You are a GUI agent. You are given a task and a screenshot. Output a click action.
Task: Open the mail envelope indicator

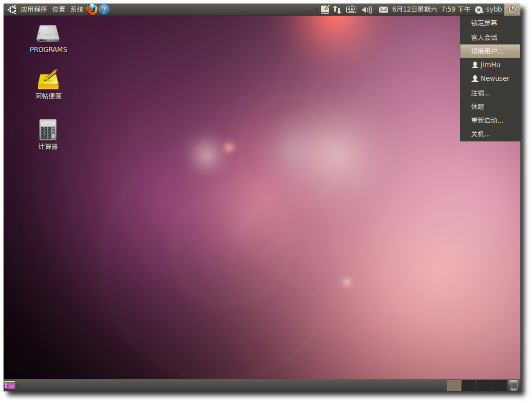click(x=384, y=10)
